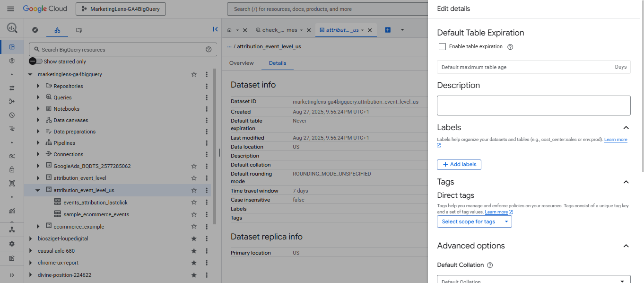
Task: Select the Repositories view icon in Explorer
Action: [79, 30]
